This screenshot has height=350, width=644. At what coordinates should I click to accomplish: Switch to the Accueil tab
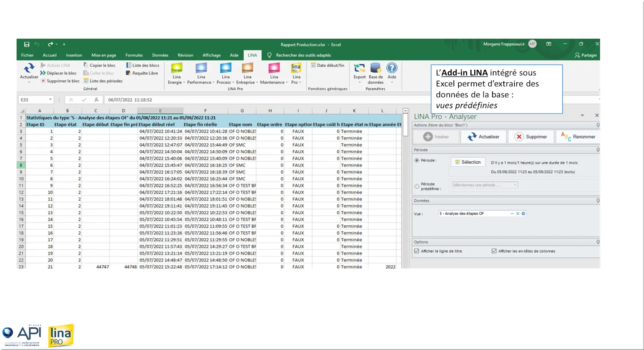coord(50,55)
